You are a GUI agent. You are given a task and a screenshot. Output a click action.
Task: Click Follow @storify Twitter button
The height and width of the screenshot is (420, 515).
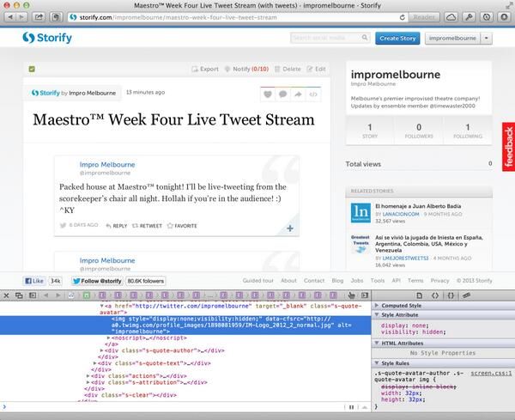coord(97,281)
